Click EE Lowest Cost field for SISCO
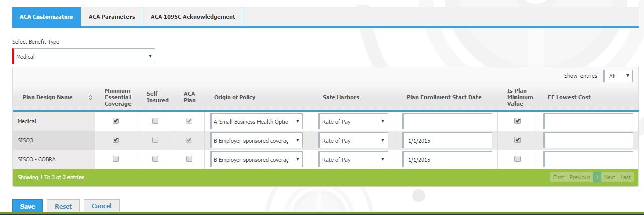 588,141
